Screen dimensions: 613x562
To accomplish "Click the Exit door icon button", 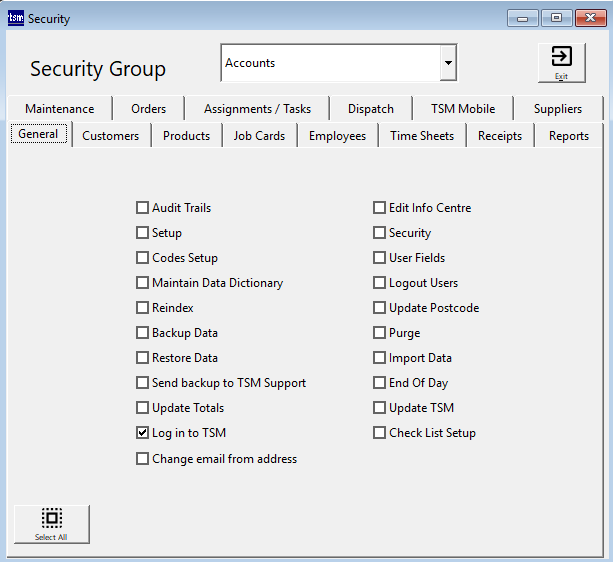I will click(561, 62).
